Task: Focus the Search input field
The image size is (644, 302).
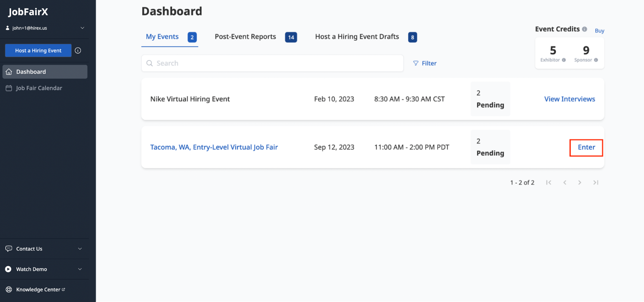Action: click(273, 63)
